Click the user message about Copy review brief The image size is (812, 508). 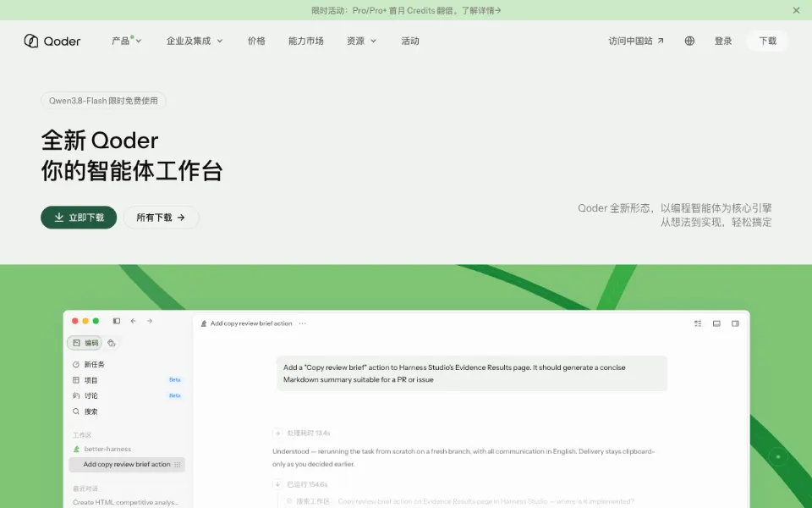[x=472, y=373]
